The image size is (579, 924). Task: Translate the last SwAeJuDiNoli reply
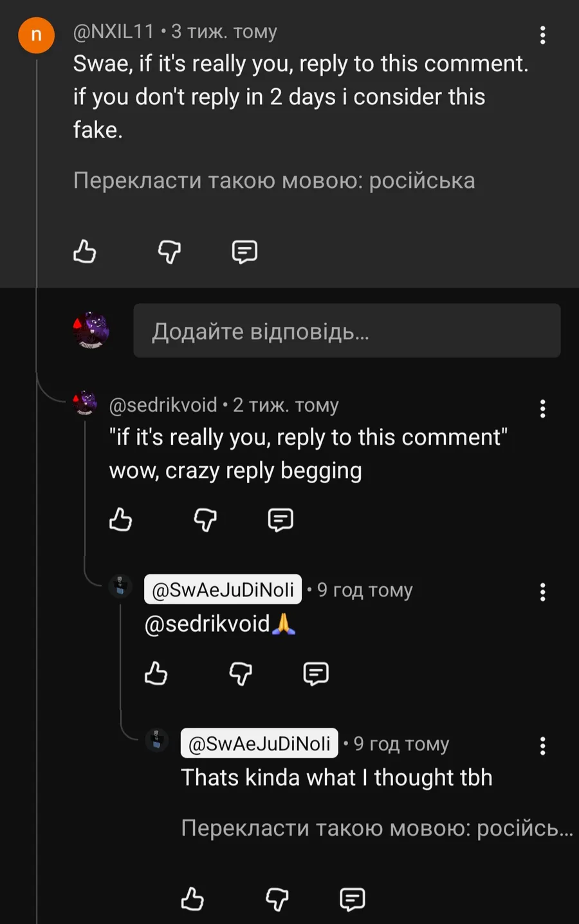click(376, 828)
